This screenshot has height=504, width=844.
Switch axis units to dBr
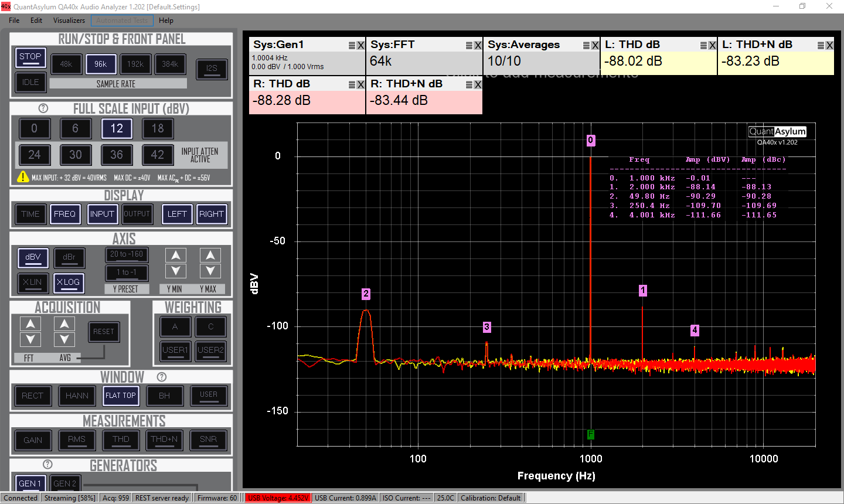click(69, 257)
